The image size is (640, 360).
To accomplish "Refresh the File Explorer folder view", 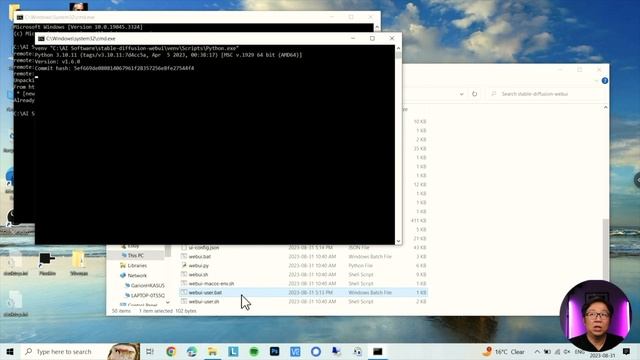I will coord(474,94).
